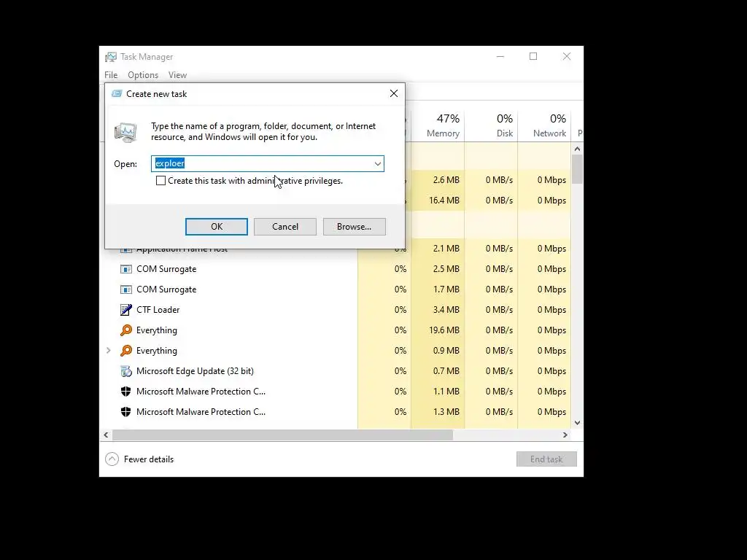Click OK in Create new task dialog
747x560 pixels.
tap(216, 227)
